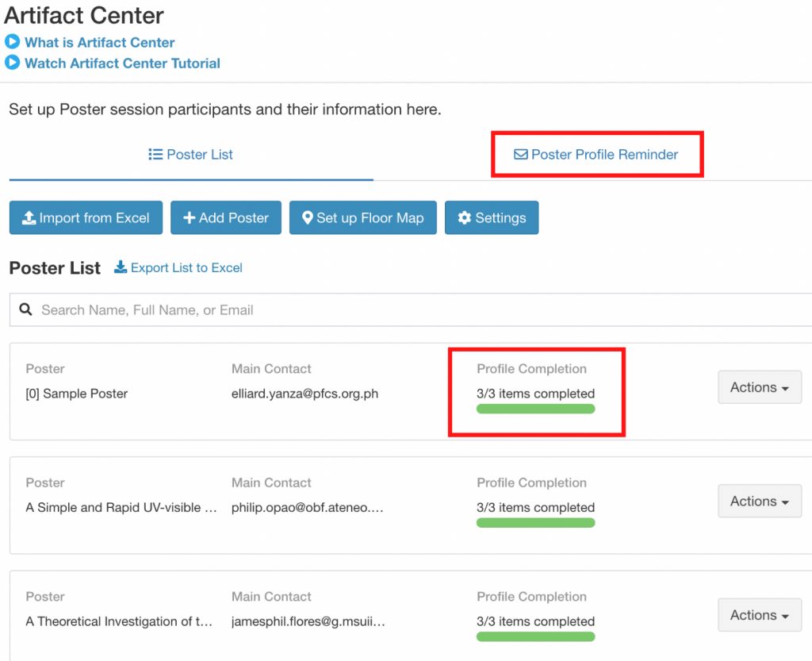Open the What is Artifact Center link

[x=99, y=42]
